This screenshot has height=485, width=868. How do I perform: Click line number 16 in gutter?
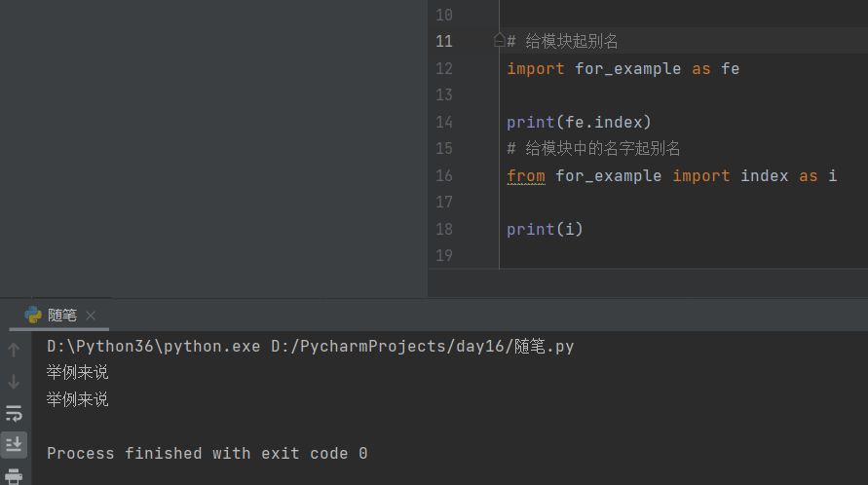(x=444, y=176)
